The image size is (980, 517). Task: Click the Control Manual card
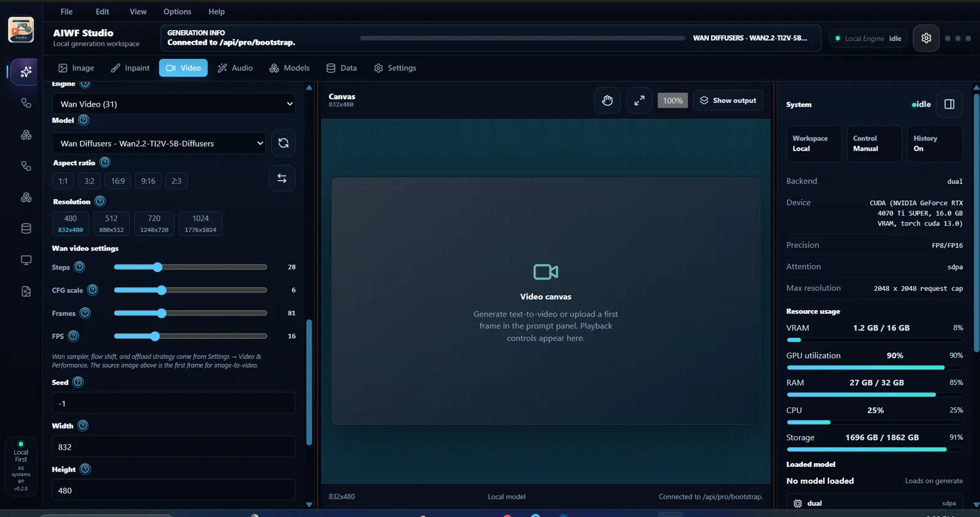tap(874, 143)
